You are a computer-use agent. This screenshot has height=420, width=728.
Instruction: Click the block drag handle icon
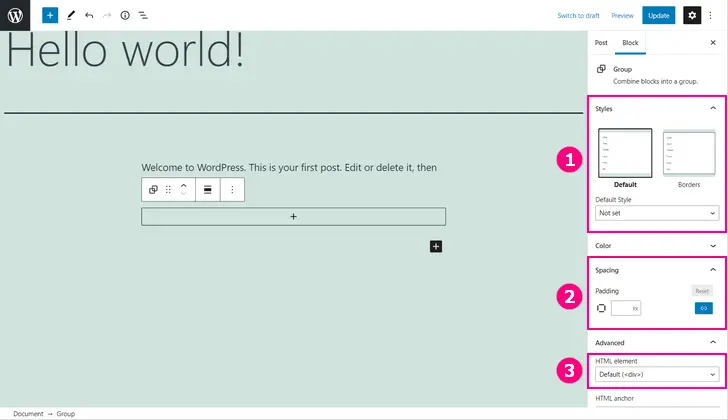coord(168,189)
